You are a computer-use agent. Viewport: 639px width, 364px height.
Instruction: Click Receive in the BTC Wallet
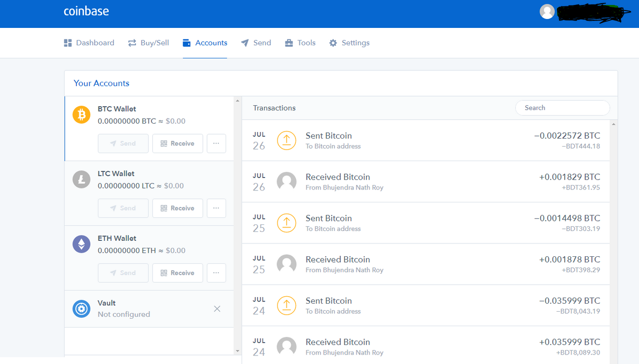[178, 144]
